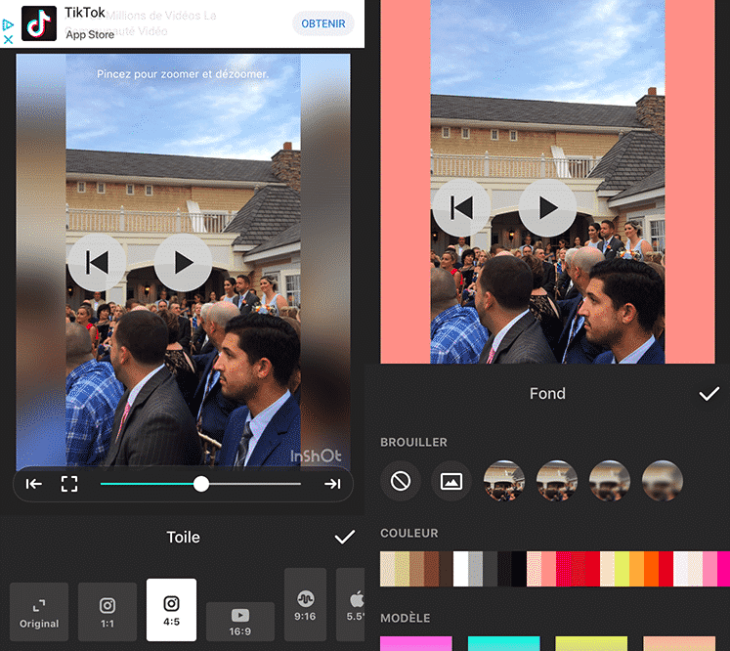Click the skip-back button on right preview
This screenshot has width=730, height=651.
tap(461, 208)
